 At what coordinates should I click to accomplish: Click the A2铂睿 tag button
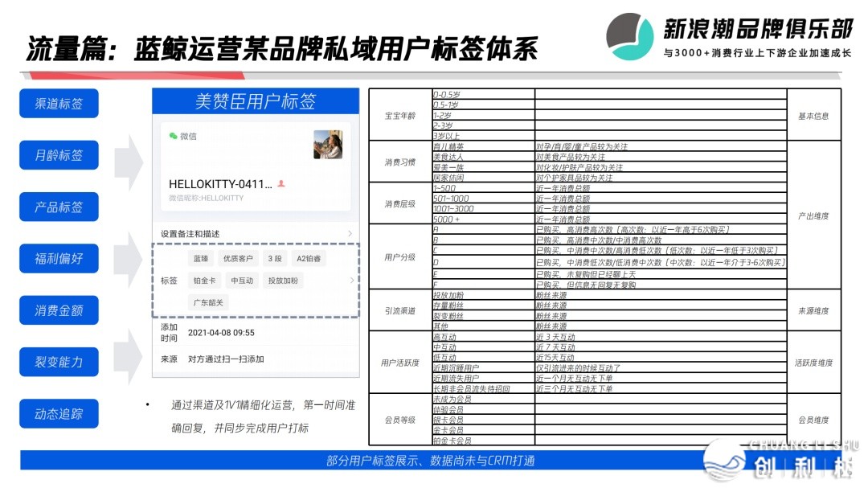[x=309, y=257]
